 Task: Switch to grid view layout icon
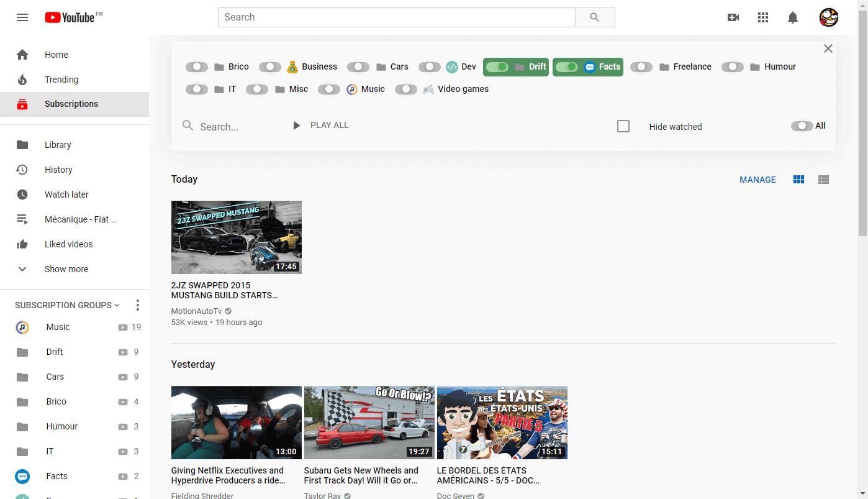tap(799, 180)
